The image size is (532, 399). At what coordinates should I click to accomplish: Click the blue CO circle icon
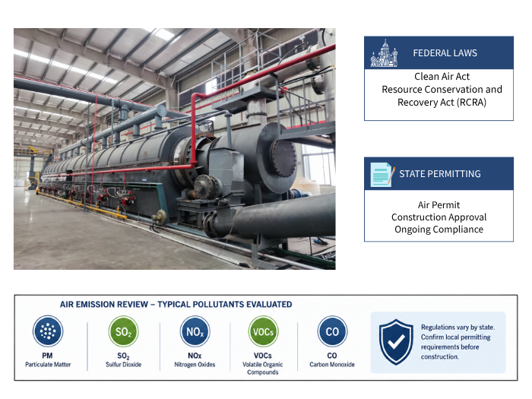(332, 331)
